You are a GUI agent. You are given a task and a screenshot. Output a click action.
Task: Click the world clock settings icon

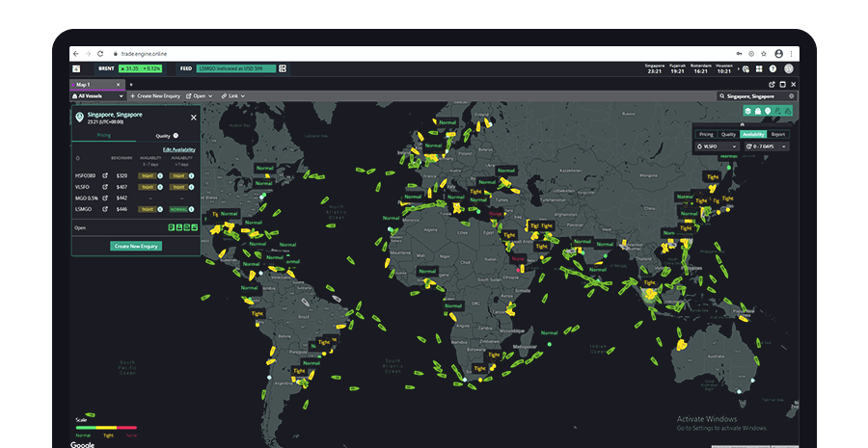tap(745, 69)
